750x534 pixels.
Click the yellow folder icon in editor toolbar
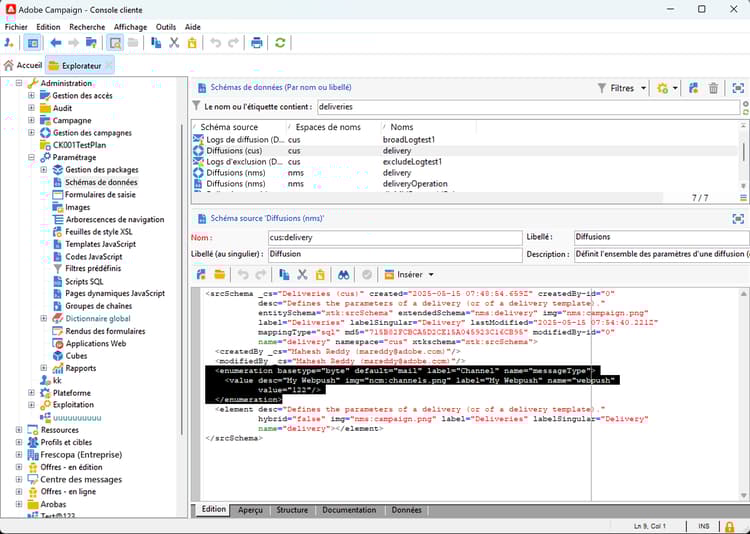pyautogui.click(x=219, y=274)
